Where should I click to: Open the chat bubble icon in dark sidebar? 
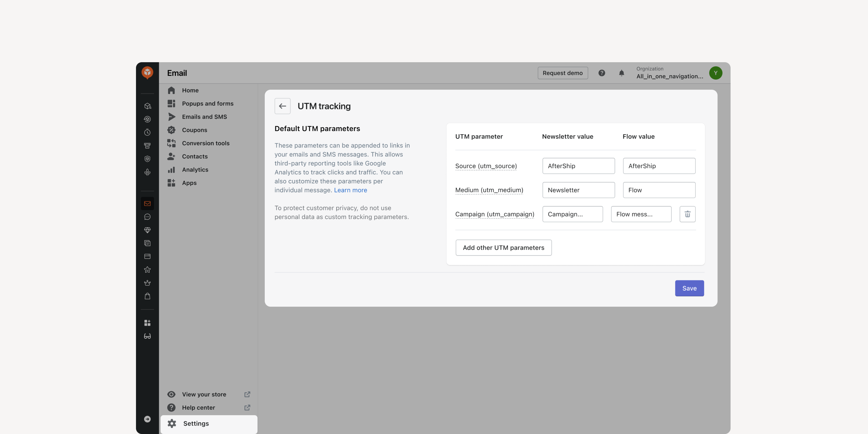tap(147, 217)
